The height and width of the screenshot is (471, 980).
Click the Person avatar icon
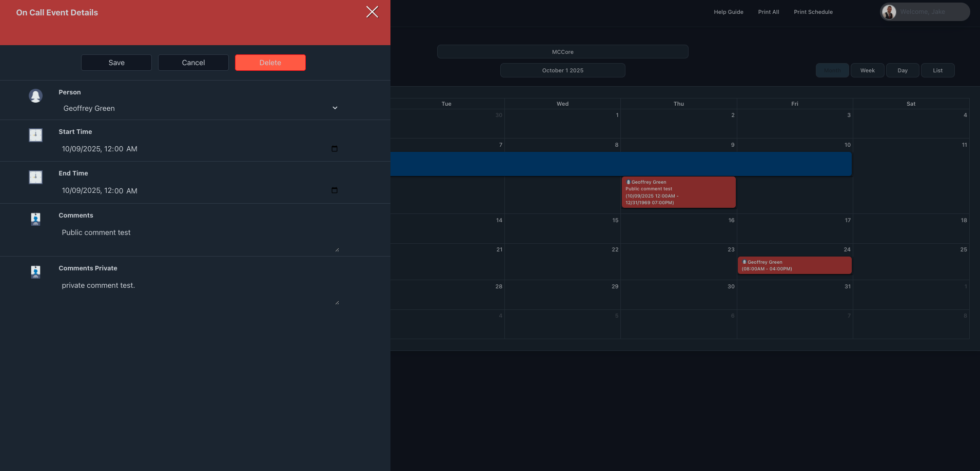coord(35,96)
